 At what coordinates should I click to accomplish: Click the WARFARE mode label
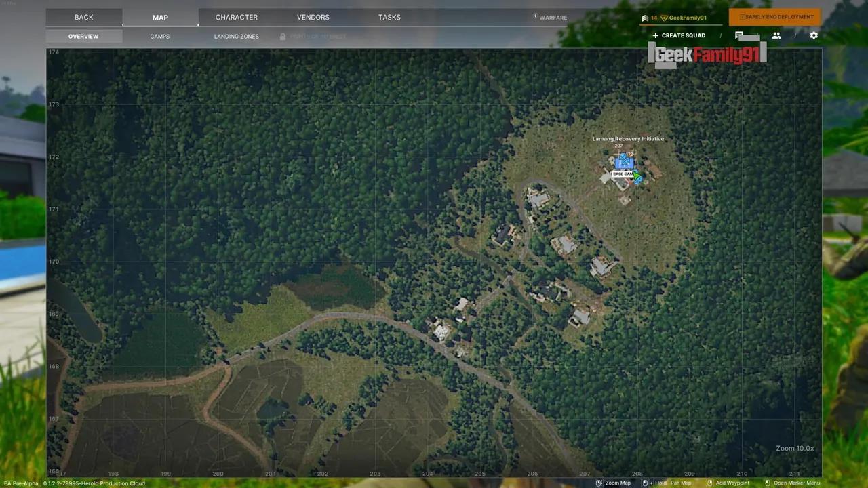553,18
